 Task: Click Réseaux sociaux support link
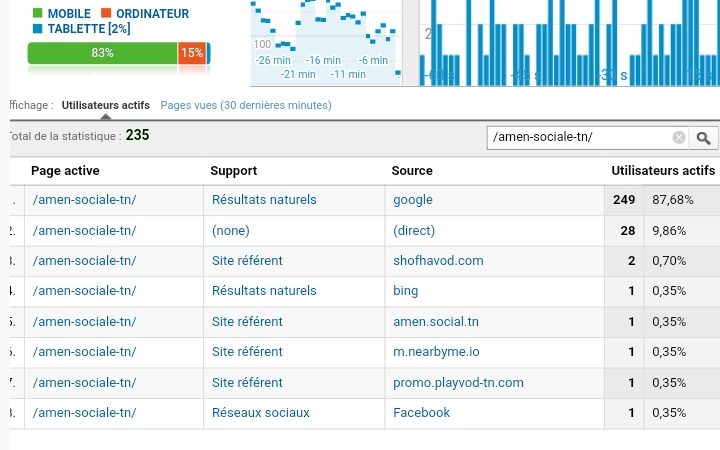pyautogui.click(x=260, y=412)
